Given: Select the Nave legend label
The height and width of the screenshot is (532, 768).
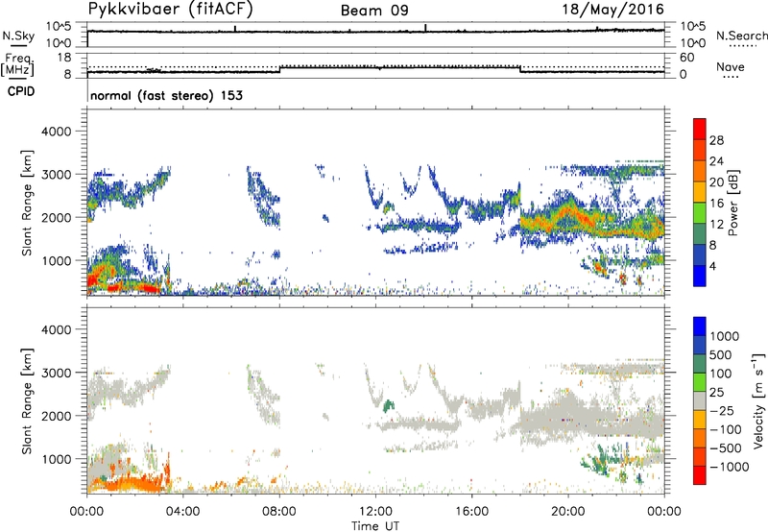Looking at the screenshot, I should tap(730, 66).
